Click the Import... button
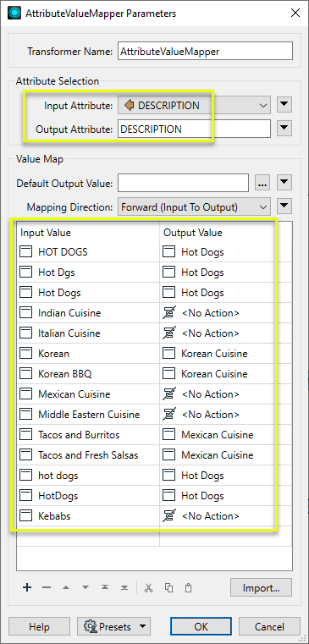The height and width of the screenshot is (644, 309). click(x=261, y=588)
